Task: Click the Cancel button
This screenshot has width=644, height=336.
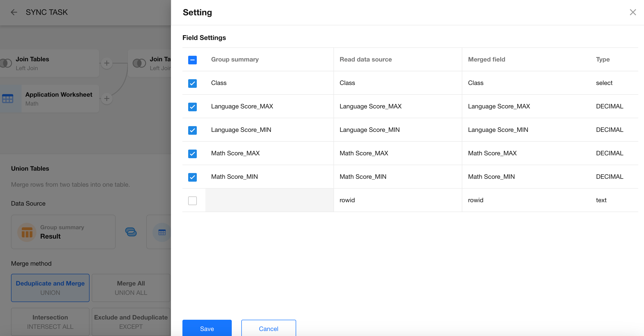Action: tap(268, 328)
